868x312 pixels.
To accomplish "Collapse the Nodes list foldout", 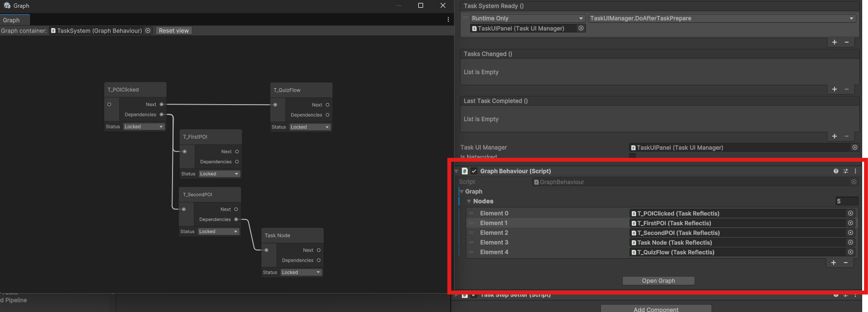I will 469,201.
